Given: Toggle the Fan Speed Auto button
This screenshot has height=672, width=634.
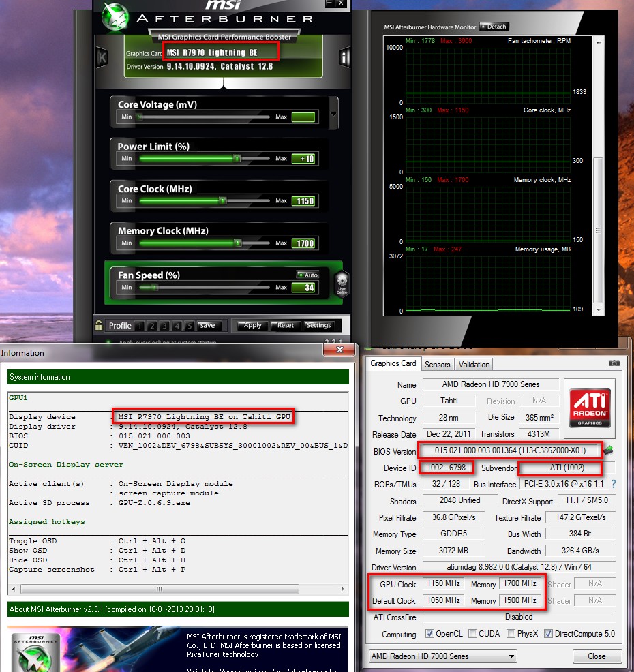Looking at the screenshot, I should [307, 275].
